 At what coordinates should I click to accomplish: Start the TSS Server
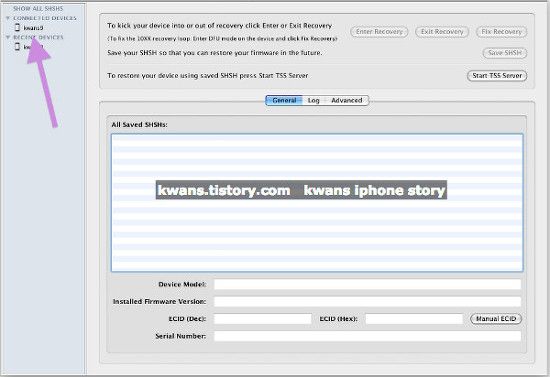click(x=497, y=76)
